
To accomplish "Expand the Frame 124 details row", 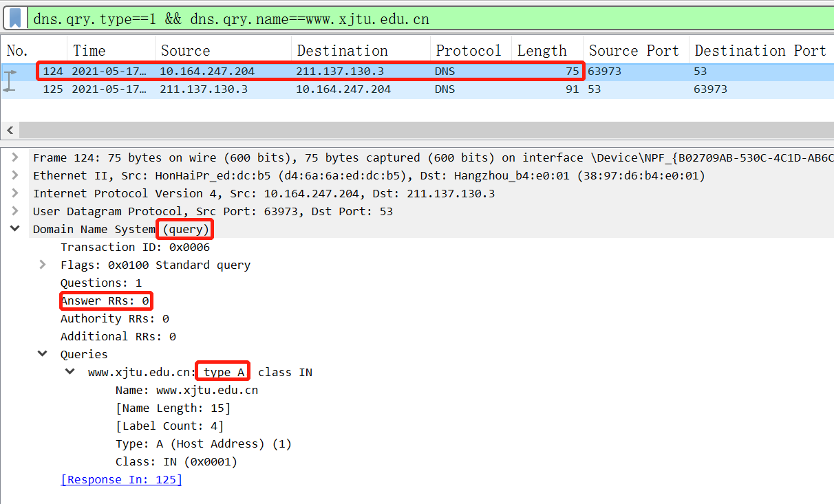I will click(x=15, y=157).
